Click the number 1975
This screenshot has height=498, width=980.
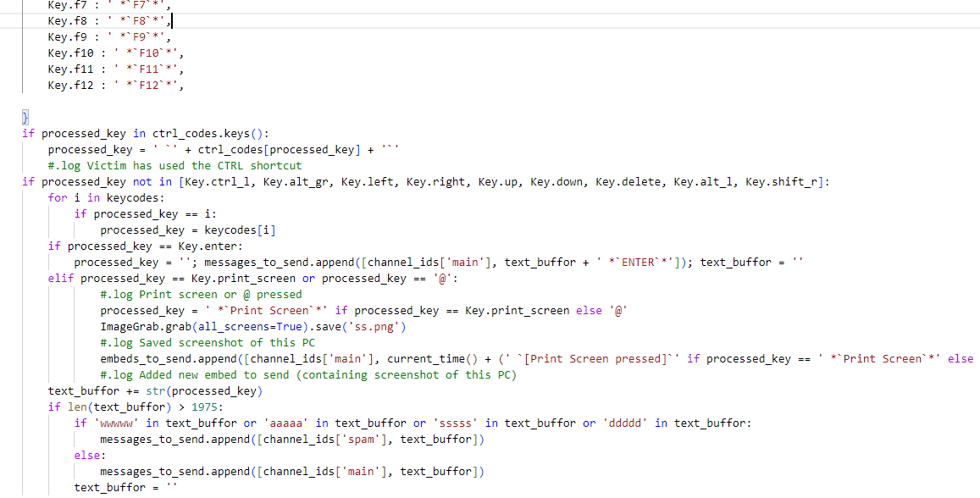[204, 407]
